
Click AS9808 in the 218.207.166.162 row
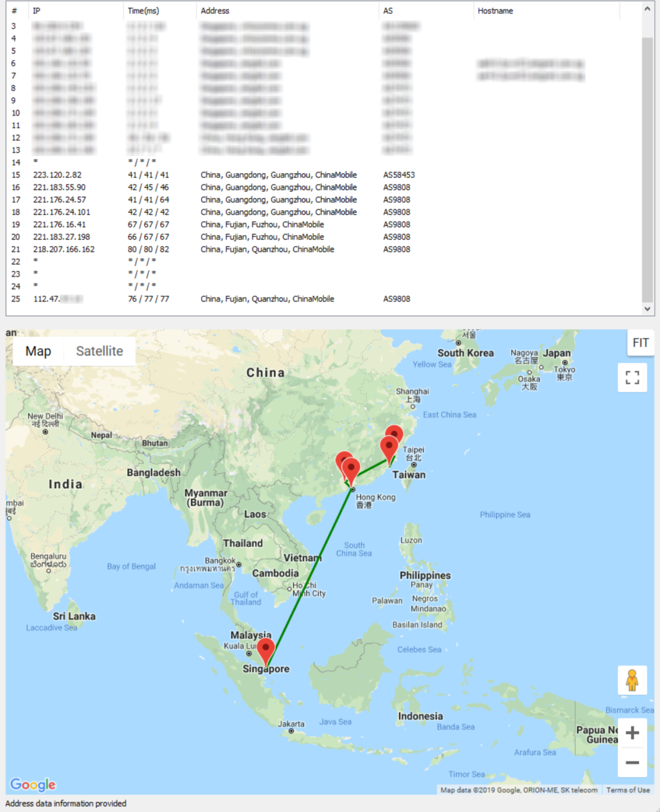(x=397, y=249)
